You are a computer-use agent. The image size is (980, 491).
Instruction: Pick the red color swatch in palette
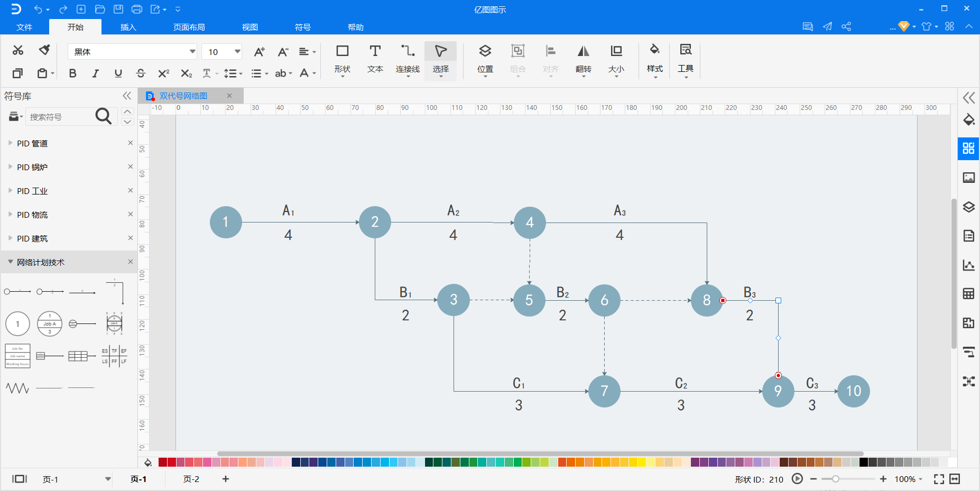(x=171, y=462)
